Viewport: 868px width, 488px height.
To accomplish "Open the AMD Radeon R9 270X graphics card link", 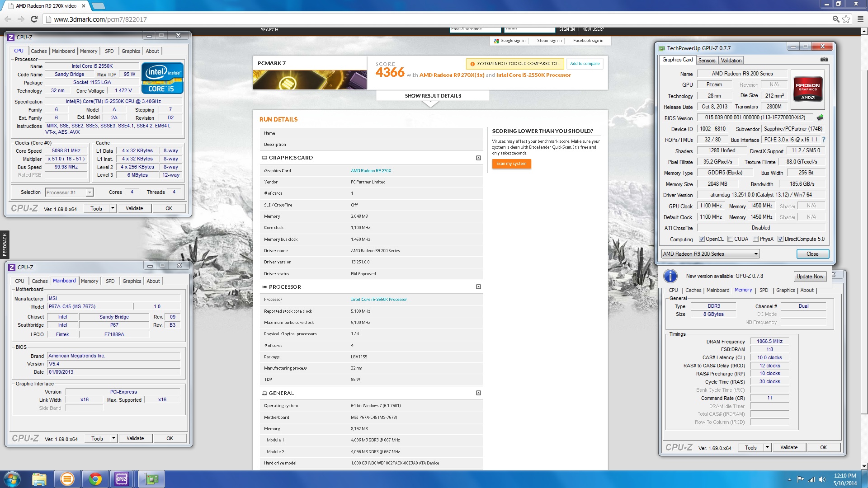I will 371,171.
